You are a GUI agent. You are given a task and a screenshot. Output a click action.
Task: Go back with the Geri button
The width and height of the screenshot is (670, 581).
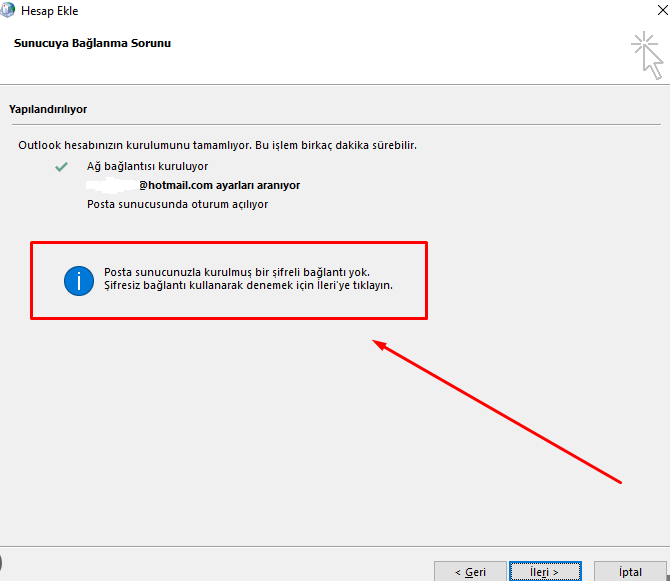pos(470,572)
